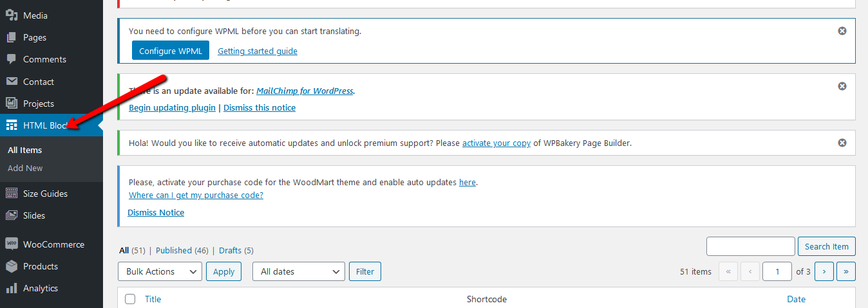Open Analytics via the bar chart icon

(12, 288)
